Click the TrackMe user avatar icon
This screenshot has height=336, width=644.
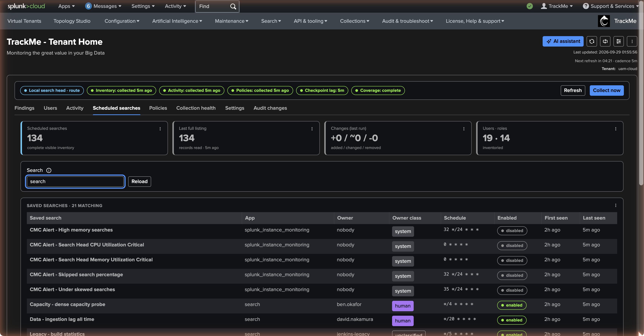pyautogui.click(x=544, y=6)
